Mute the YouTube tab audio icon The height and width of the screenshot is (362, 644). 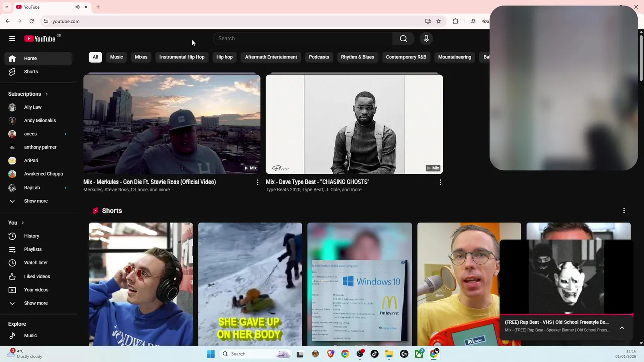pyautogui.click(x=77, y=7)
